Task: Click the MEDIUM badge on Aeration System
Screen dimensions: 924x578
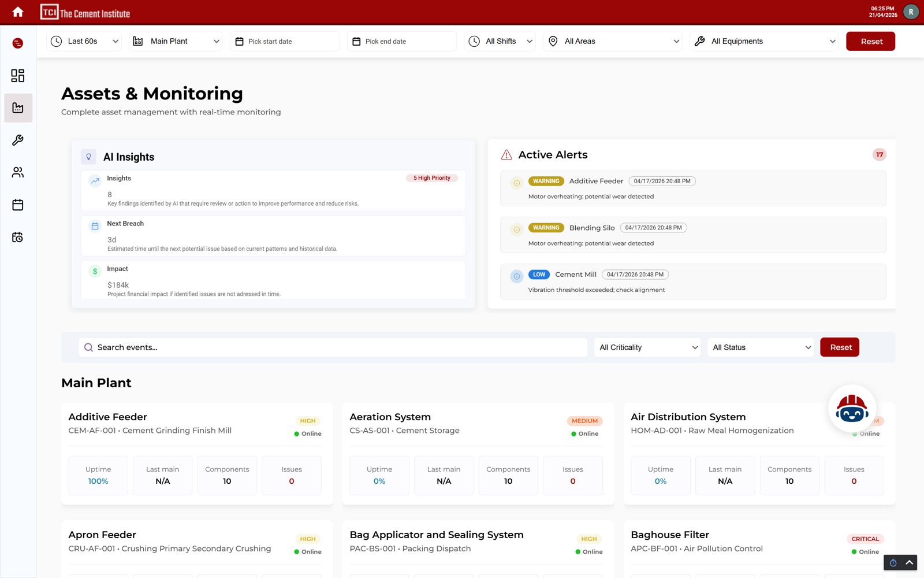Action: click(584, 421)
